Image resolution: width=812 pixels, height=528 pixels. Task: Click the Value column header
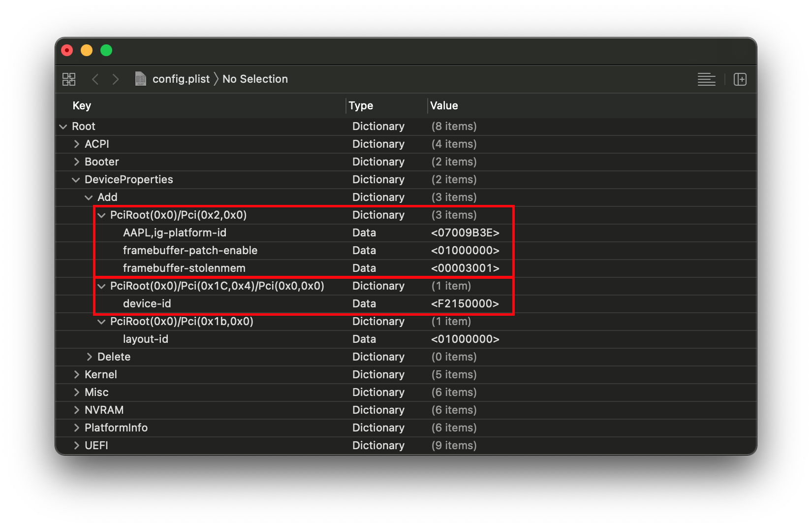444,106
